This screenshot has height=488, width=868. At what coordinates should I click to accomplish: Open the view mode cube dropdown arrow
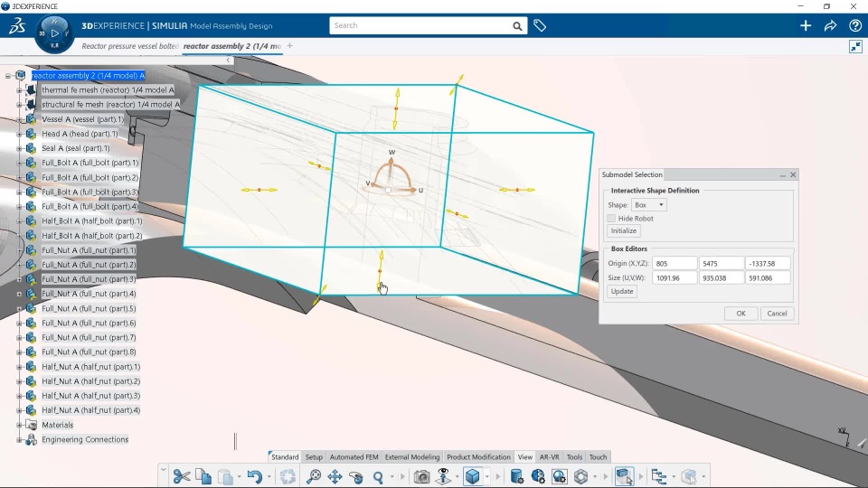pyautogui.click(x=487, y=477)
